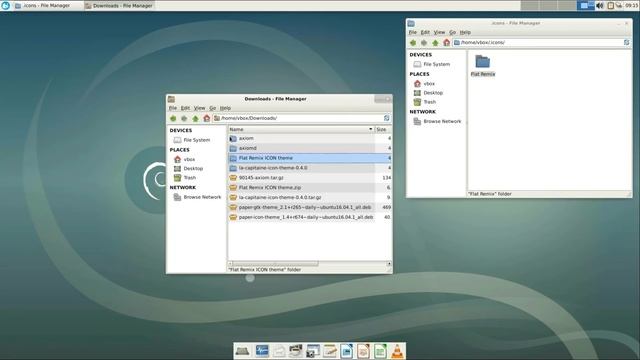Open vbox home in .icons sidebar
The image size is (640, 360).
424,84
